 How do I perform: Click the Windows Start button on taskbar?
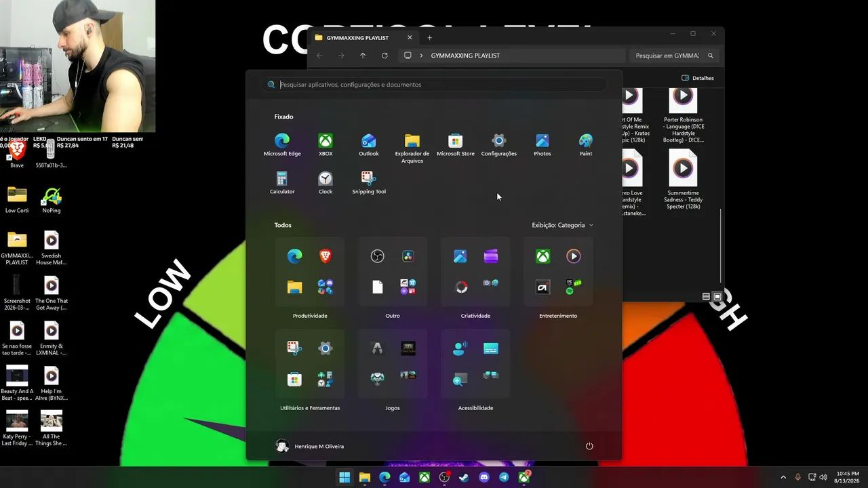click(x=344, y=477)
